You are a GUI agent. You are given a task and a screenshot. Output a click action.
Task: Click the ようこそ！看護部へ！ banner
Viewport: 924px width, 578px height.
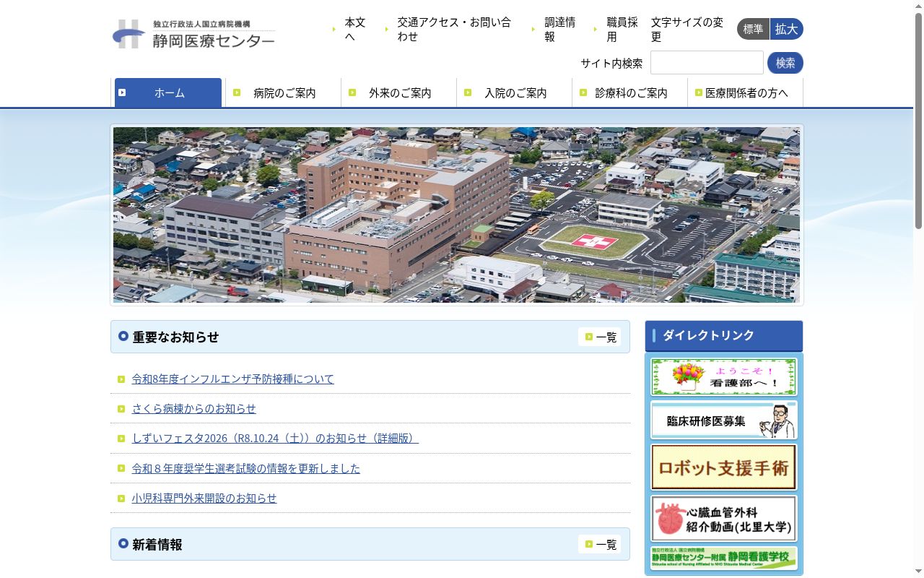click(723, 376)
